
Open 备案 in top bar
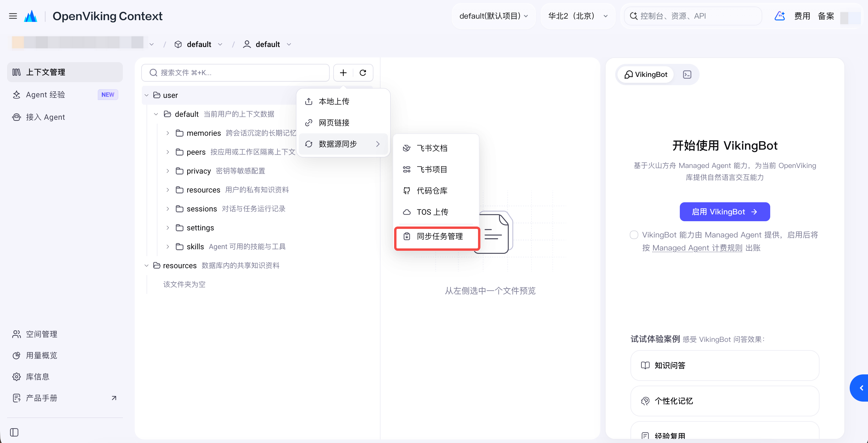point(826,16)
